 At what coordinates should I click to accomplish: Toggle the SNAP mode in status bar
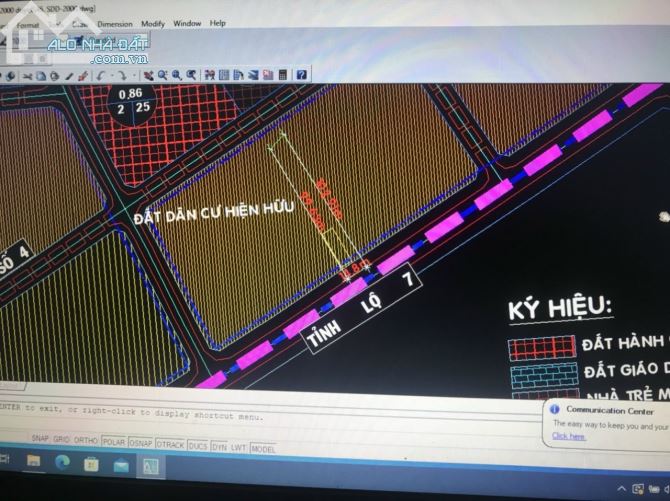click(39, 438)
